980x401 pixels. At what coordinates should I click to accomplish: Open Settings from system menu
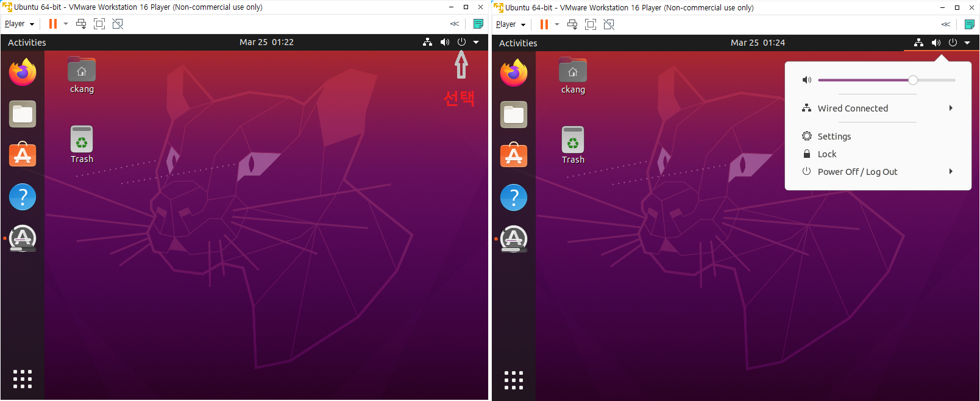click(x=878, y=136)
